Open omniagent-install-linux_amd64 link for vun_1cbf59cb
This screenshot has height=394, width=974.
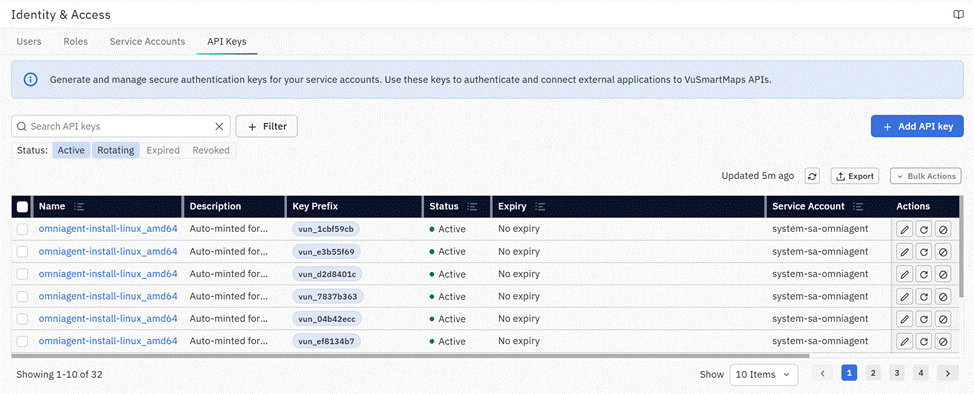pos(108,229)
